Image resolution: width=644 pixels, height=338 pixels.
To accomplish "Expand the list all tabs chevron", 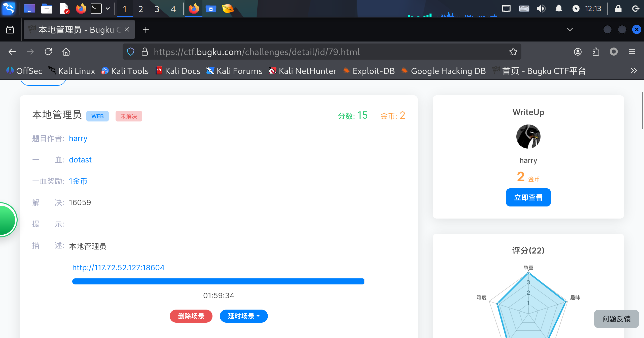I will click(x=570, y=30).
